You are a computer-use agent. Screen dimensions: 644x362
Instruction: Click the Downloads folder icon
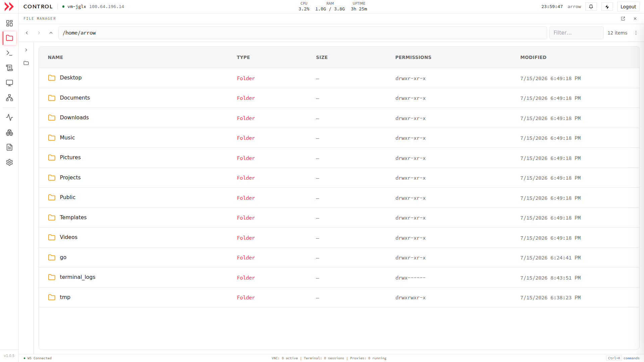pos(52,118)
